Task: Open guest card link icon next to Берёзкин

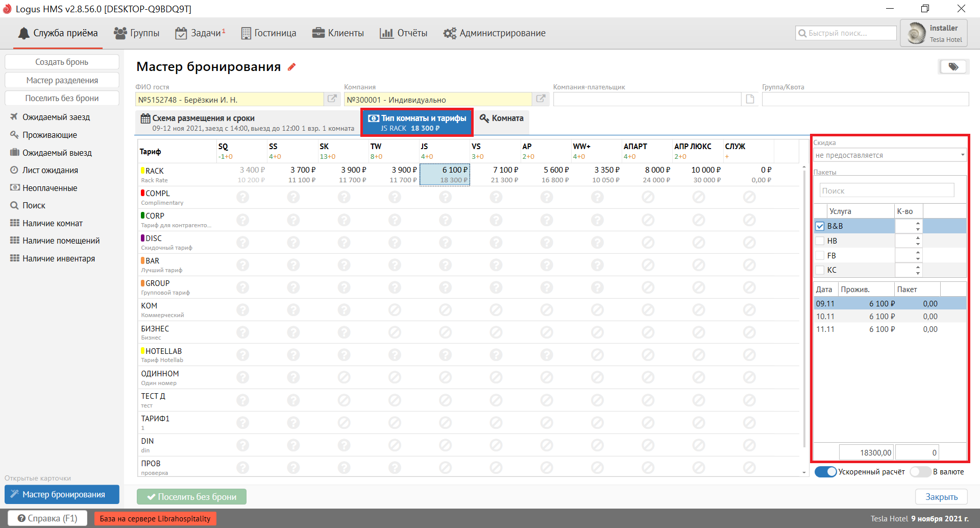Action: (332, 99)
